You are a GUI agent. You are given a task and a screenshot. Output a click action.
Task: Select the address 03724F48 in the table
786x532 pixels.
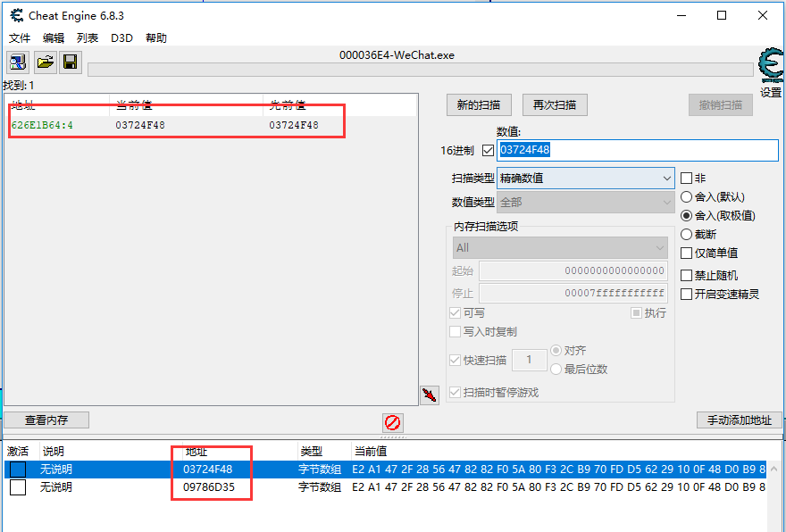207,470
